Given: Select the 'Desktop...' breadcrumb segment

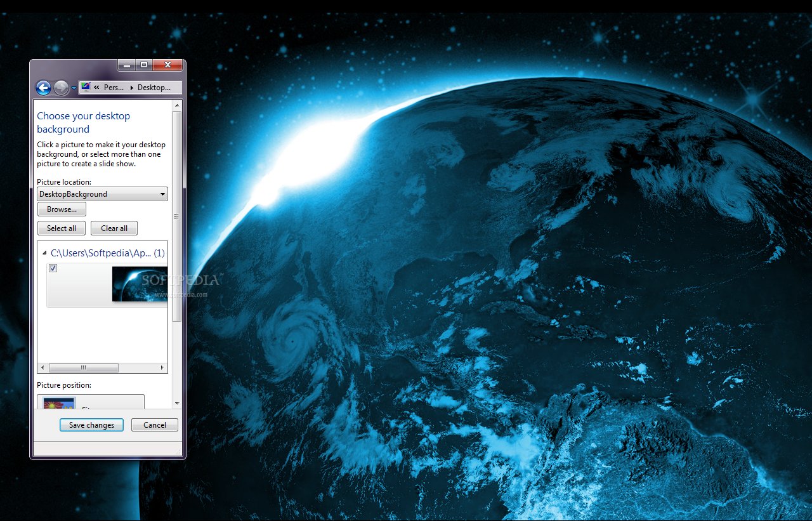Looking at the screenshot, I should coord(154,88).
